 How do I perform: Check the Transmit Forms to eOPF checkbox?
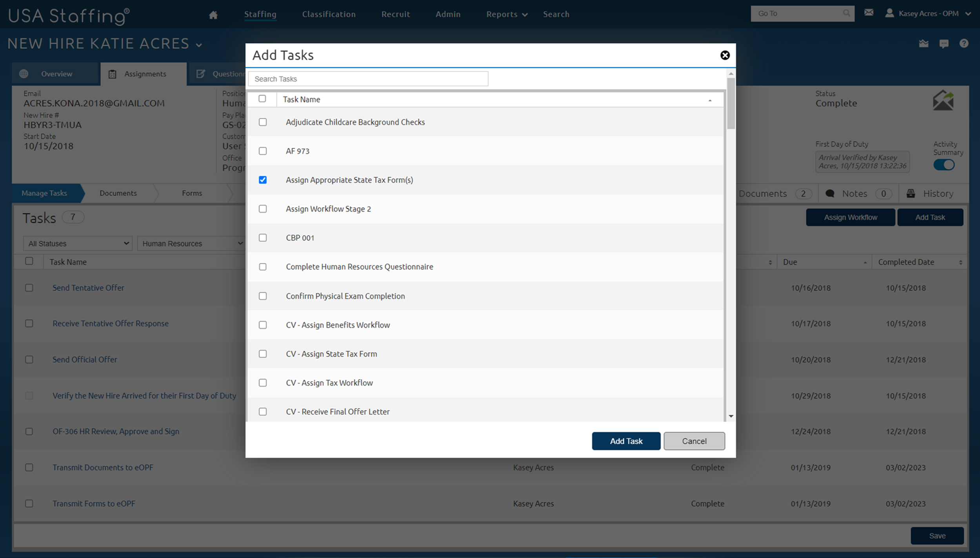tap(29, 503)
